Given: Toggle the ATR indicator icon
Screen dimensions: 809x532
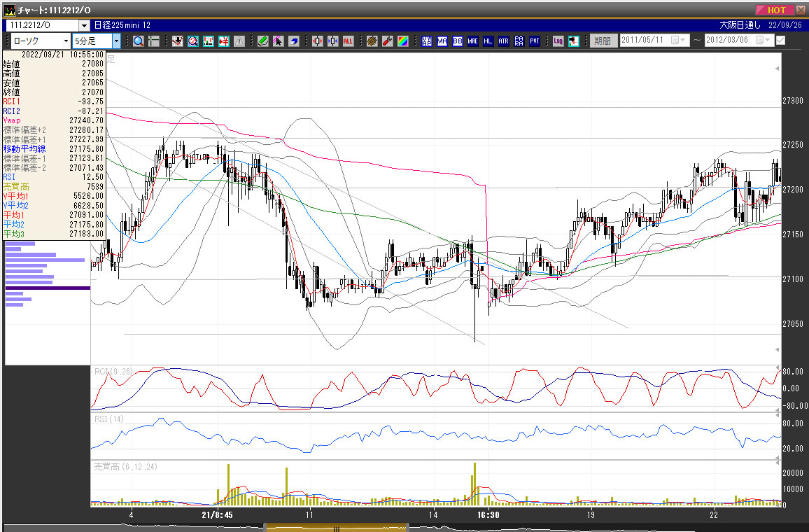Looking at the screenshot, I should coord(504,41).
